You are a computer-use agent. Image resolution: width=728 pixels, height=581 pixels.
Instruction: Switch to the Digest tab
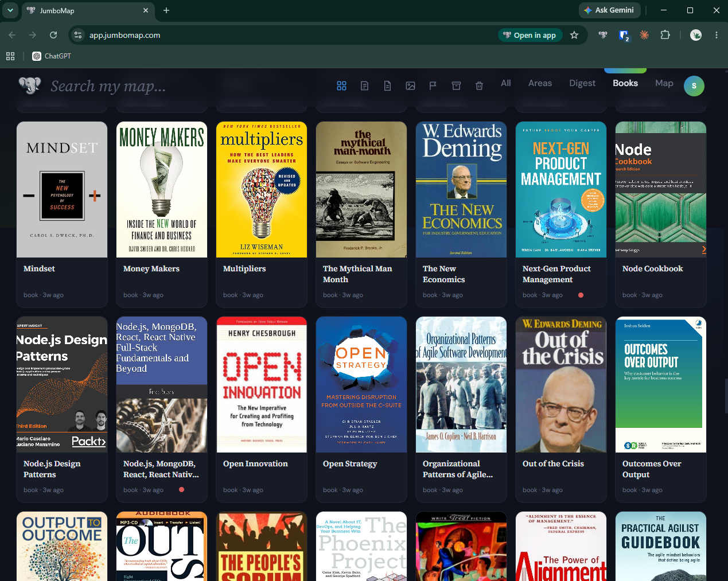pyautogui.click(x=582, y=83)
